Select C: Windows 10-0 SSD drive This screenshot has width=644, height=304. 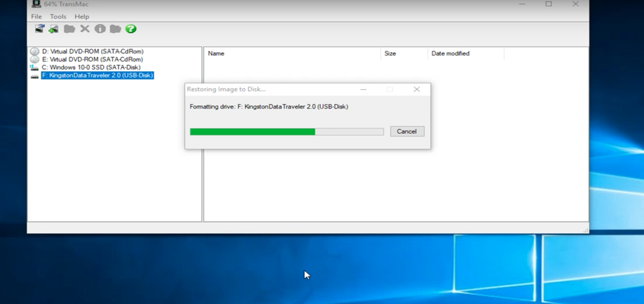point(91,67)
